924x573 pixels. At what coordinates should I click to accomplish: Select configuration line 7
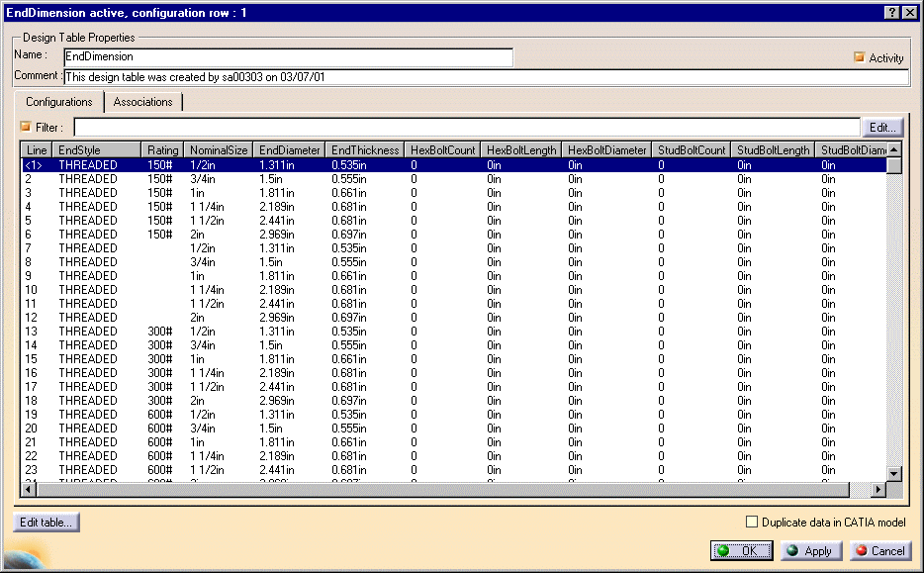click(x=454, y=248)
